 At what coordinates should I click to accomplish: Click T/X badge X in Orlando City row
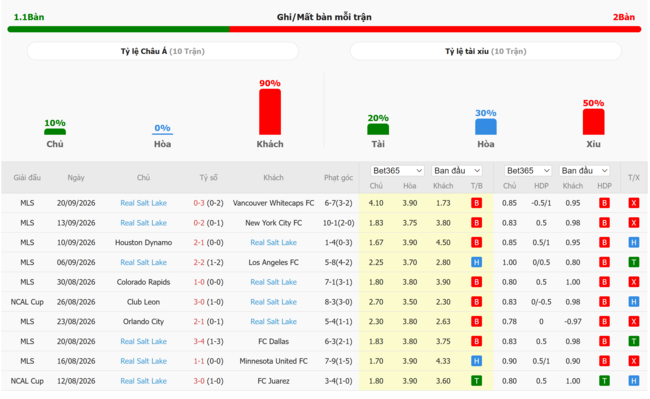tap(633, 322)
